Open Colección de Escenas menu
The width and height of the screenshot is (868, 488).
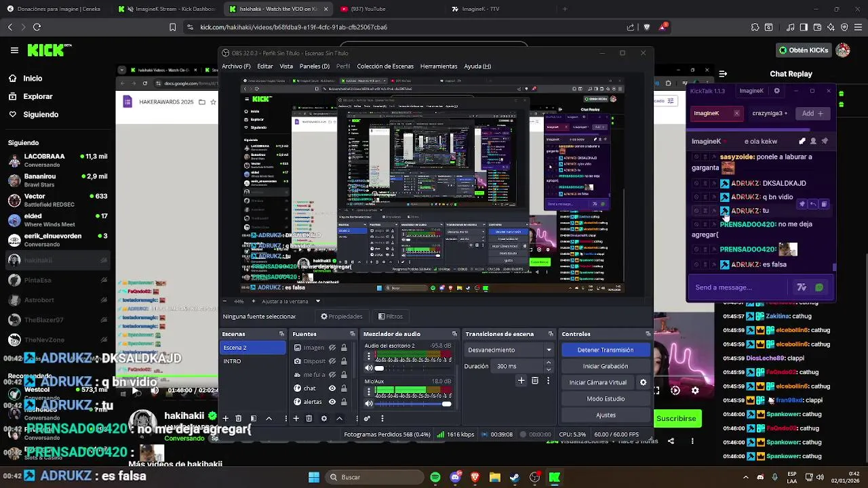[385, 66]
